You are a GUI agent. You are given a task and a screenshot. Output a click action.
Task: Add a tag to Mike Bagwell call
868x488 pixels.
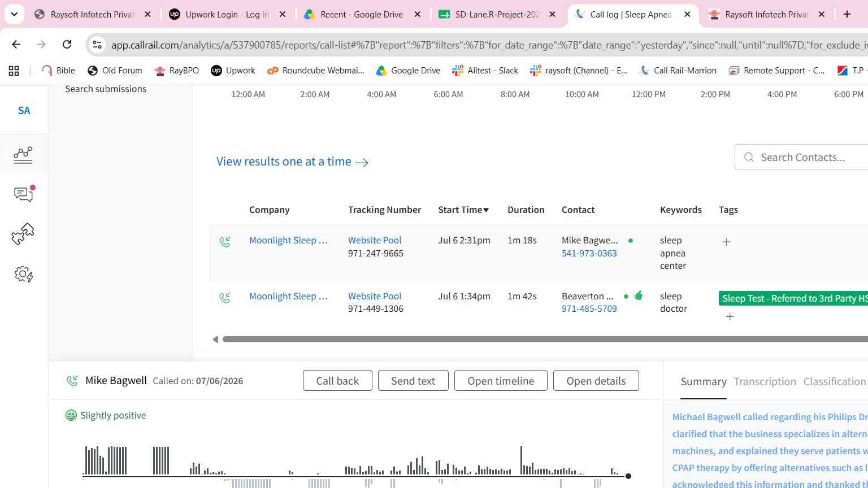coord(726,242)
